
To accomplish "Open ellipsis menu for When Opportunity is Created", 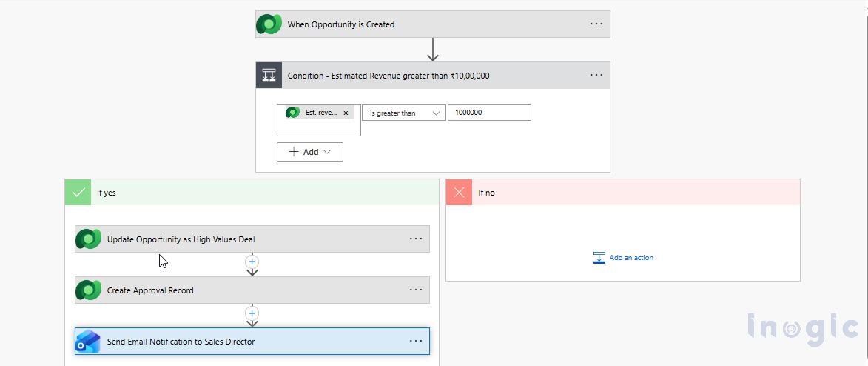I will (x=596, y=24).
